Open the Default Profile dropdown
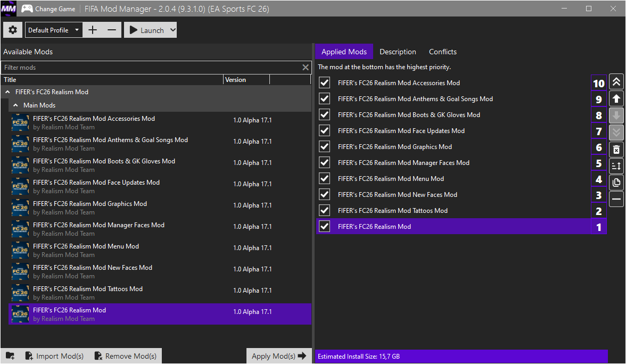This screenshot has width=626, height=364. coord(54,30)
